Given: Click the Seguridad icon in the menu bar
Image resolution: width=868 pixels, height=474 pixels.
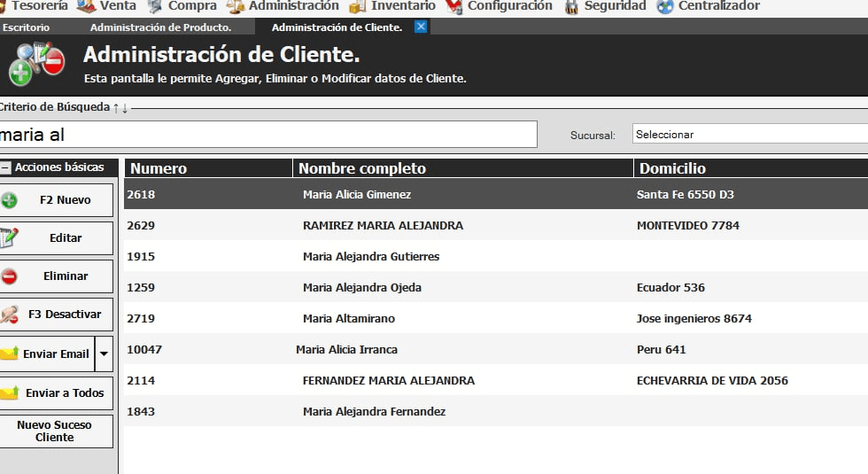Looking at the screenshot, I should click(571, 6).
